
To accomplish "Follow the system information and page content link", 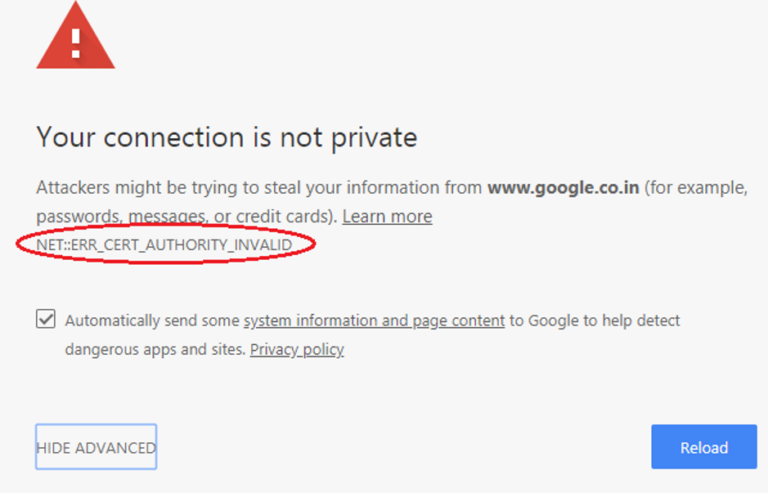I will [x=374, y=321].
